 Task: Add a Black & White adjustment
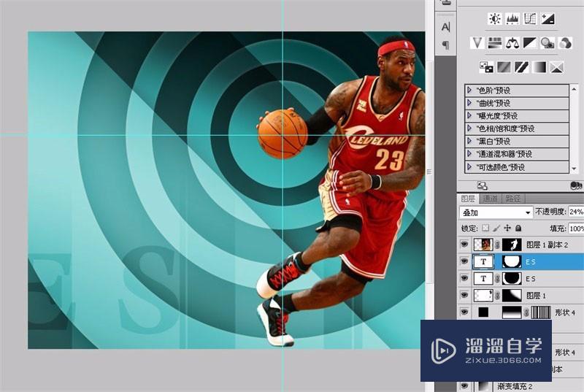pyautogui.click(x=530, y=43)
